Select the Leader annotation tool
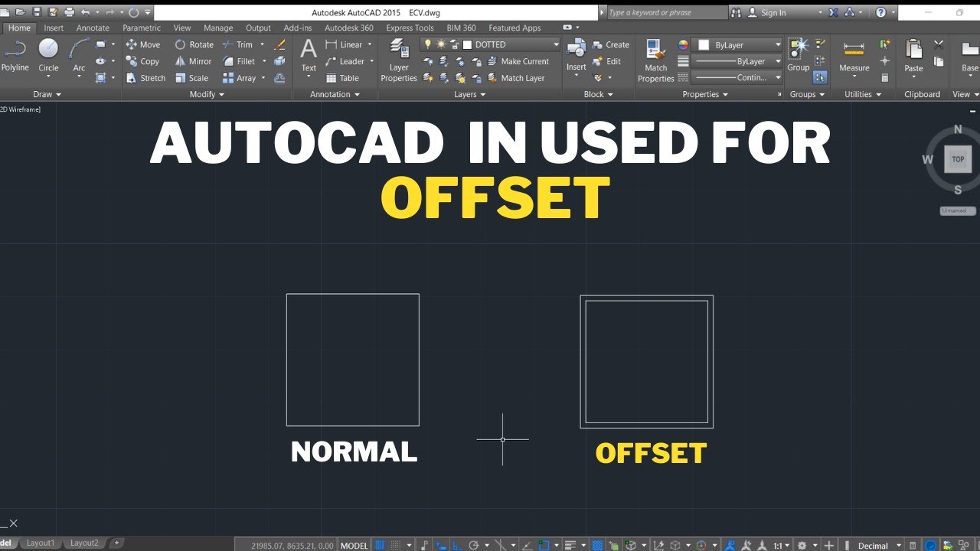980x551 pixels. (345, 61)
